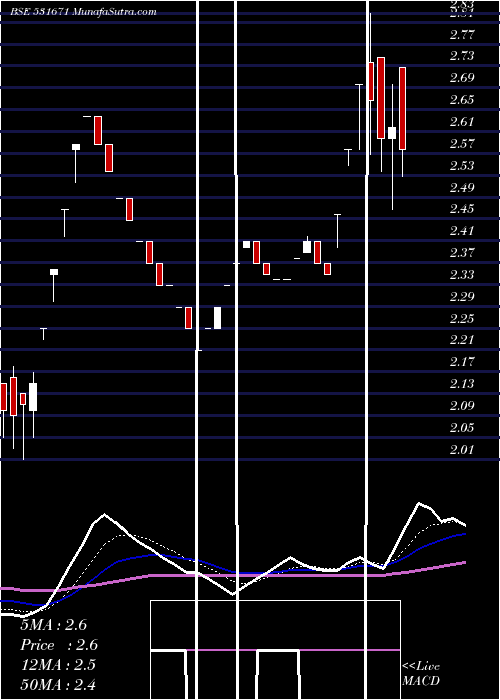Image resolution: width=500 pixels, height=700 pixels.
Task: Click the 2.57 price axis label
Action: tap(462, 144)
